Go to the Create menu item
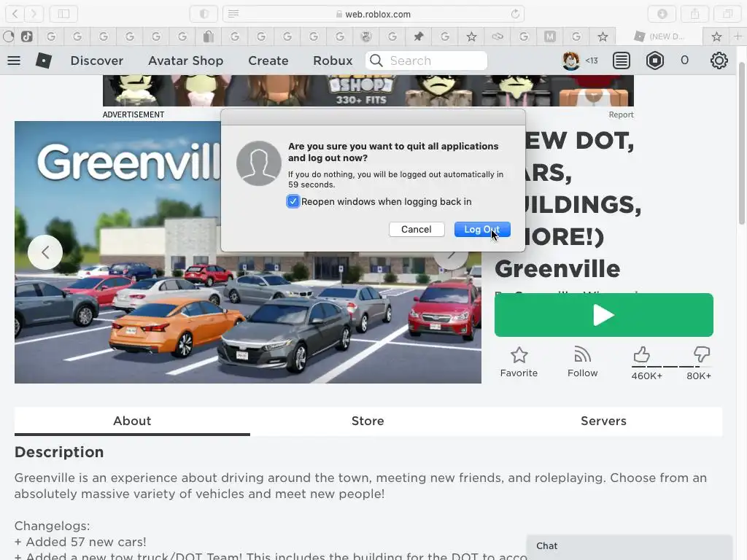747x560 pixels. click(x=268, y=61)
